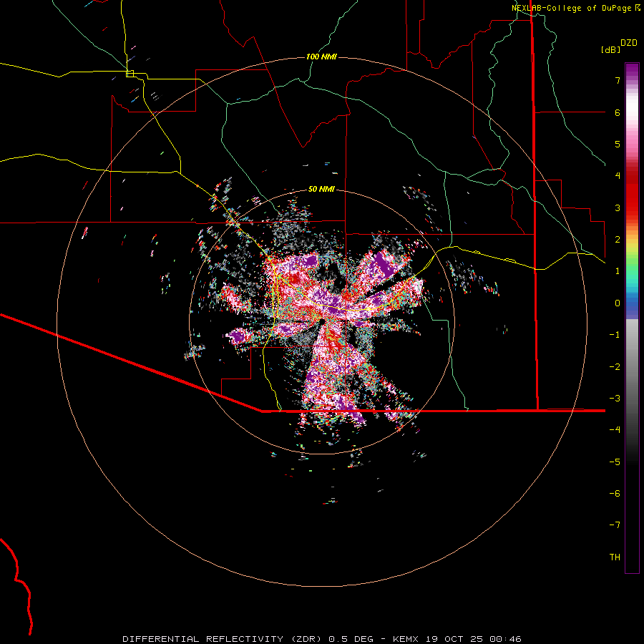
Task: Click the colorbar value -6 label
Action: [615, 494]
